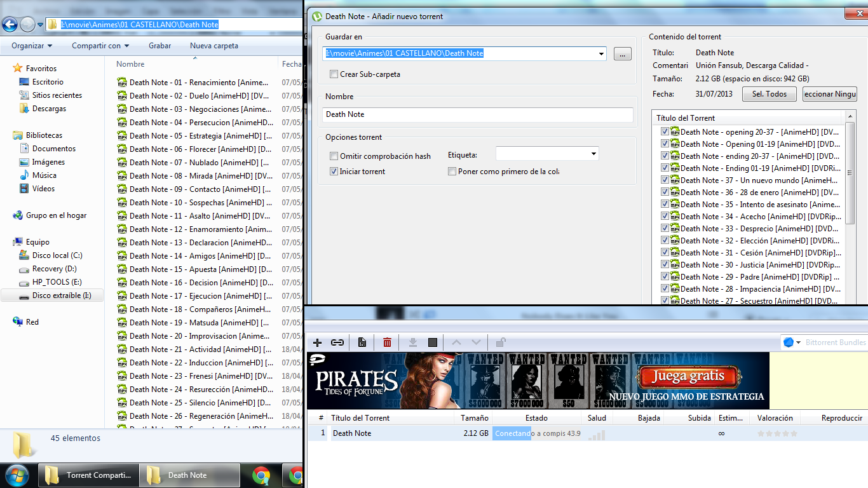Open the Etiqueta dropdown

(x=593, y=154)
